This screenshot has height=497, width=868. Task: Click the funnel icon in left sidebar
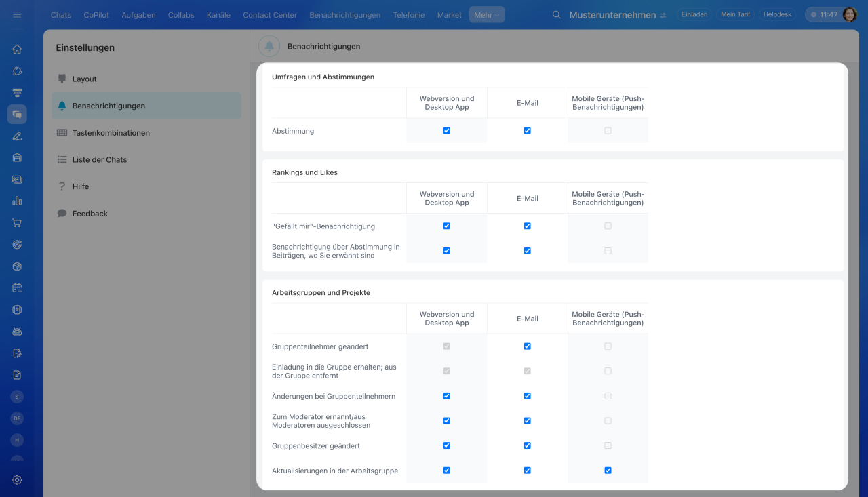[x=17, y=93]
